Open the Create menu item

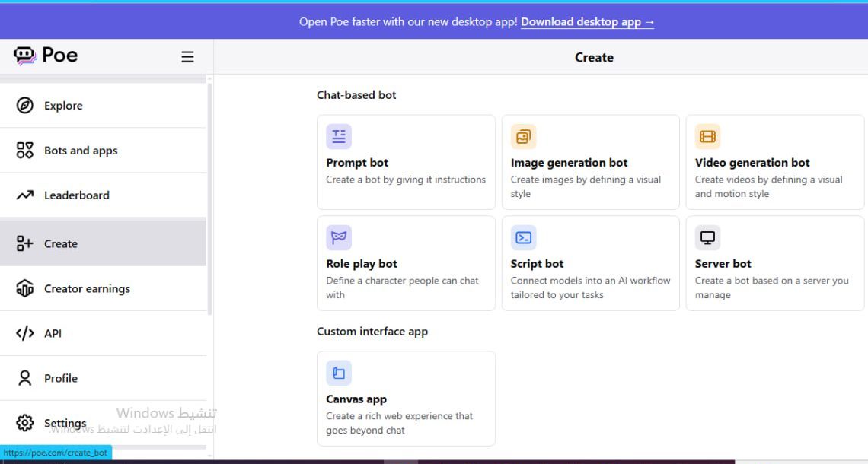(x=61, y=243)
